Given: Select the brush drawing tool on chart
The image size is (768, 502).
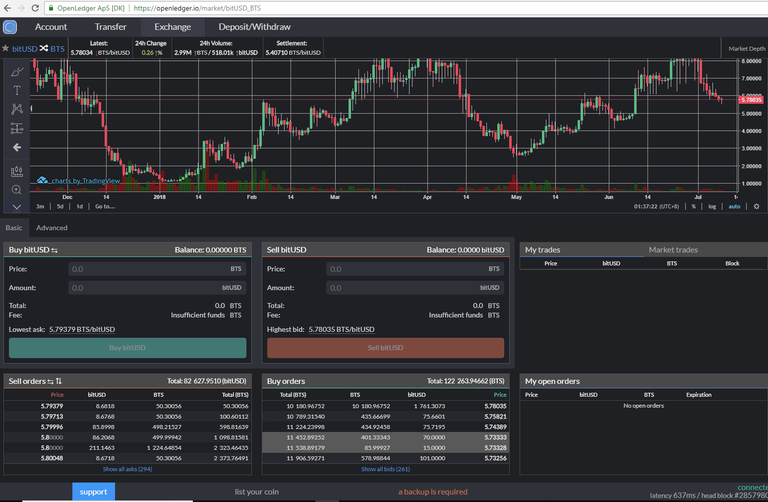Looking at the screenshot, I should pos(17,71).
